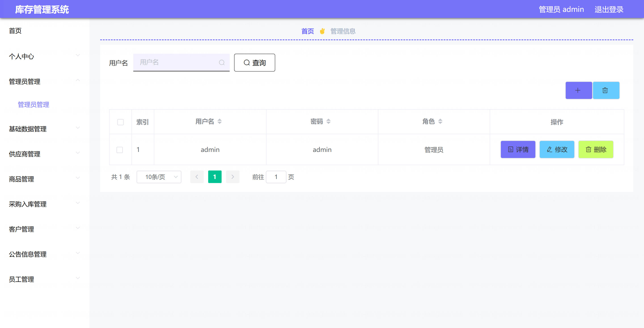This screenshot has height=328, width=644.
Task: Click page number 1 button
Action: [x=215, y=177]
